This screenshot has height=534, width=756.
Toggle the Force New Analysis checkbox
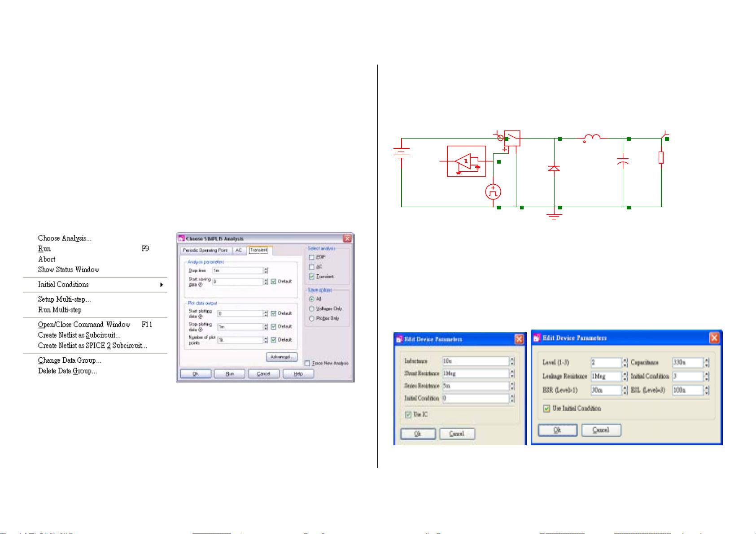pos(307,363)
